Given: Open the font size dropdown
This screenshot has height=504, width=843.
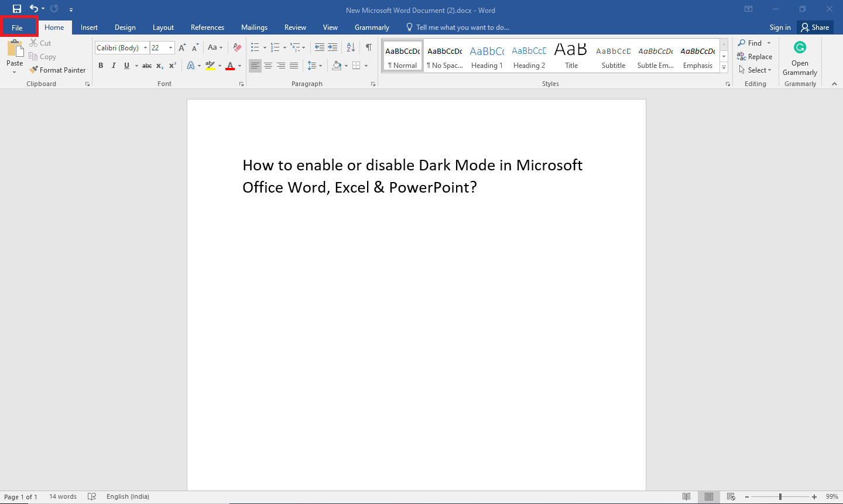Looking at the screenshot, I should (x=171, y=48).
